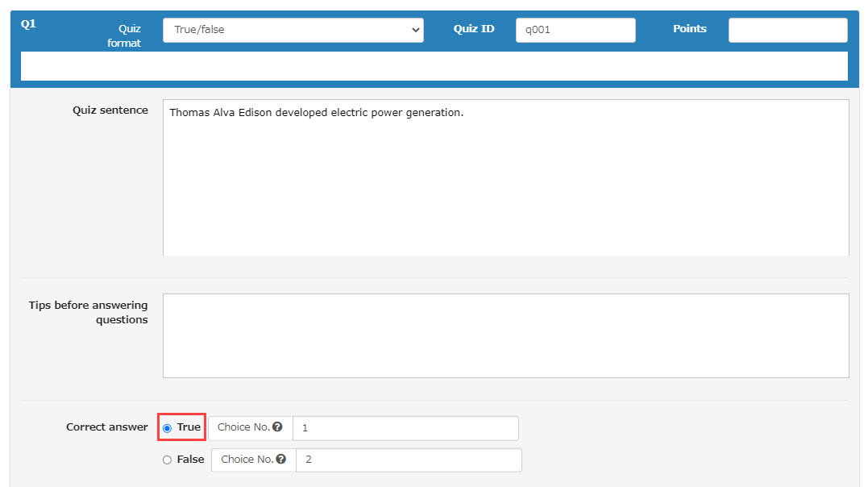Click the Correct answer label
This screenshot has height=487, width=868.
107,427
